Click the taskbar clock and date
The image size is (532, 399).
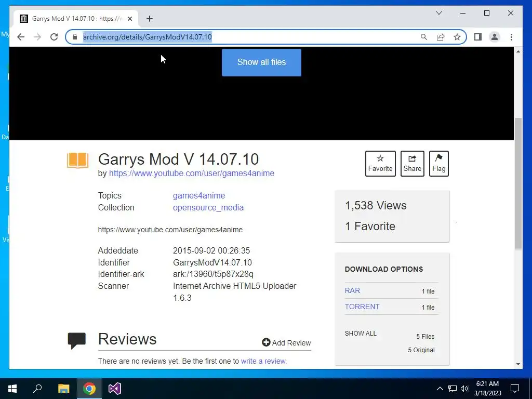pos(487,389)
